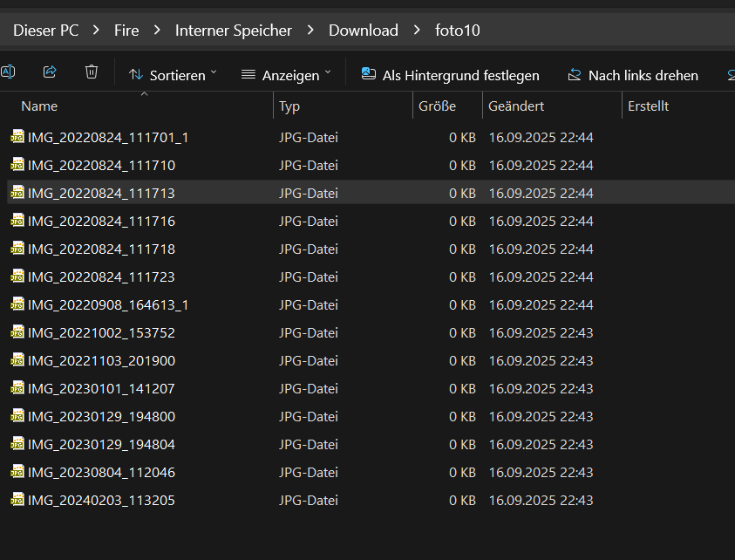Select JPG icon of IMG_20230129_194800

point(17,415)
